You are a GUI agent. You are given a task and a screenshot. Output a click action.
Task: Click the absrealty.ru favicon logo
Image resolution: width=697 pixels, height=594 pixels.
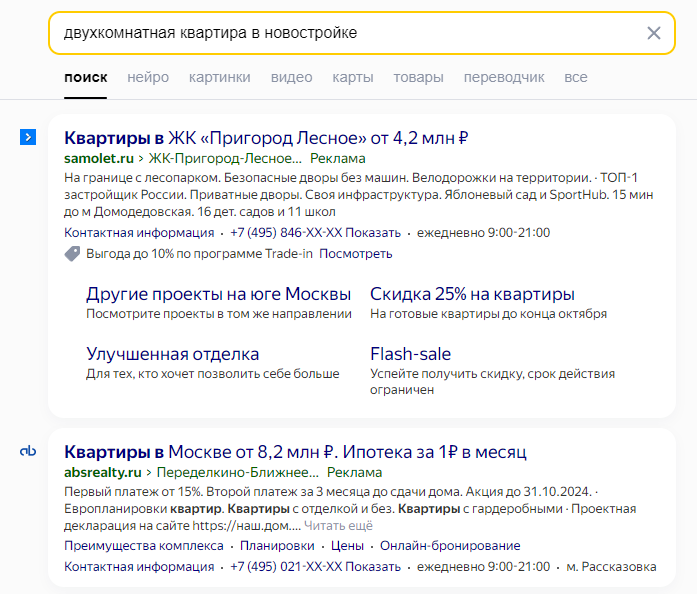(28, 451)
